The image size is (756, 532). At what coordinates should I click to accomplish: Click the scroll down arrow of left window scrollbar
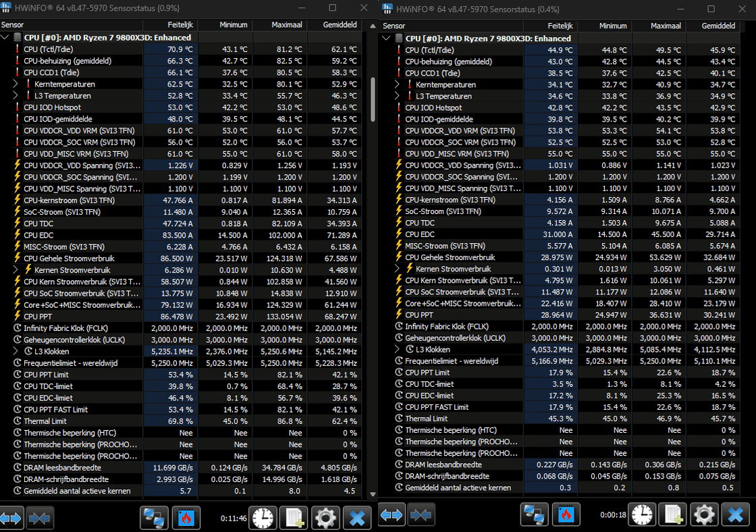(373, 494)
